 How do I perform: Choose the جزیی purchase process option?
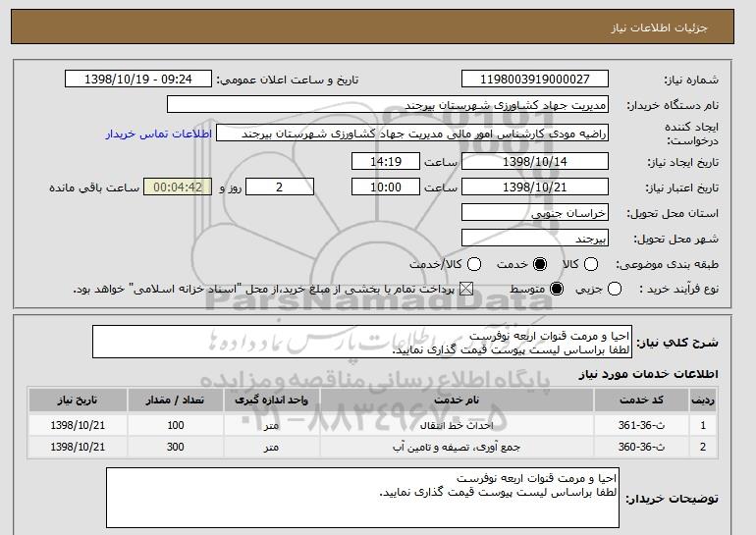[x=615, y=290]
